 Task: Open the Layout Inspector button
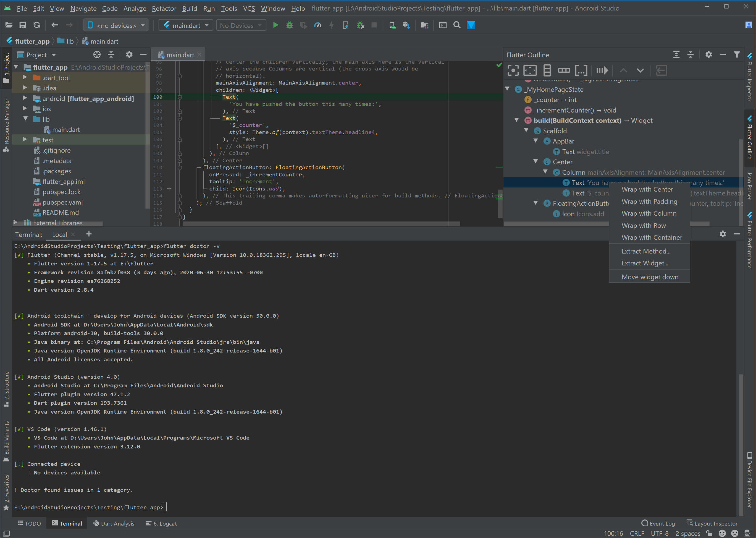(x=712, y=523)
